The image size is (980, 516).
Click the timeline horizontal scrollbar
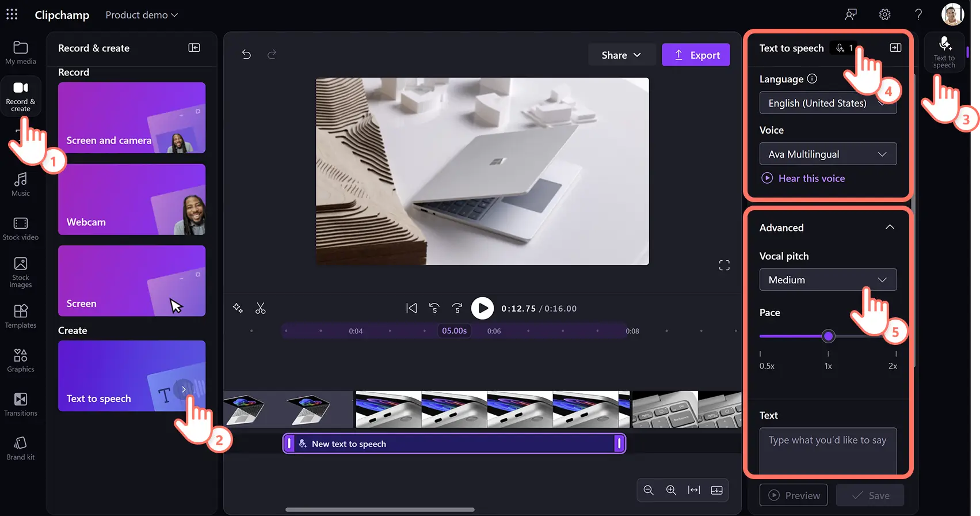(x=380, y=510)
